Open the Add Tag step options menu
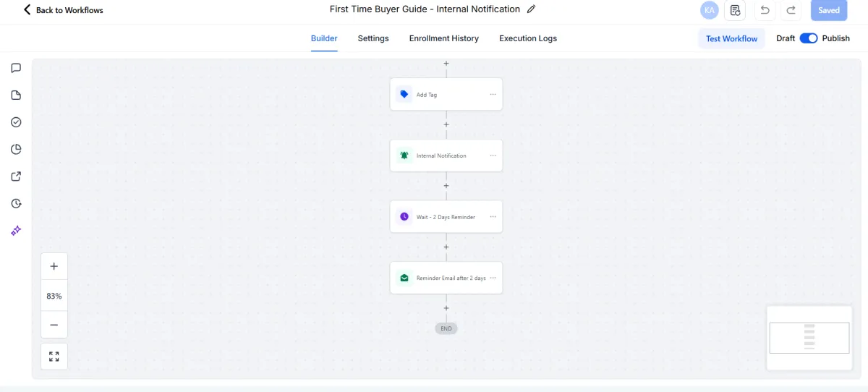Screen dimensions: 868x392 click(x=493, y=95)
